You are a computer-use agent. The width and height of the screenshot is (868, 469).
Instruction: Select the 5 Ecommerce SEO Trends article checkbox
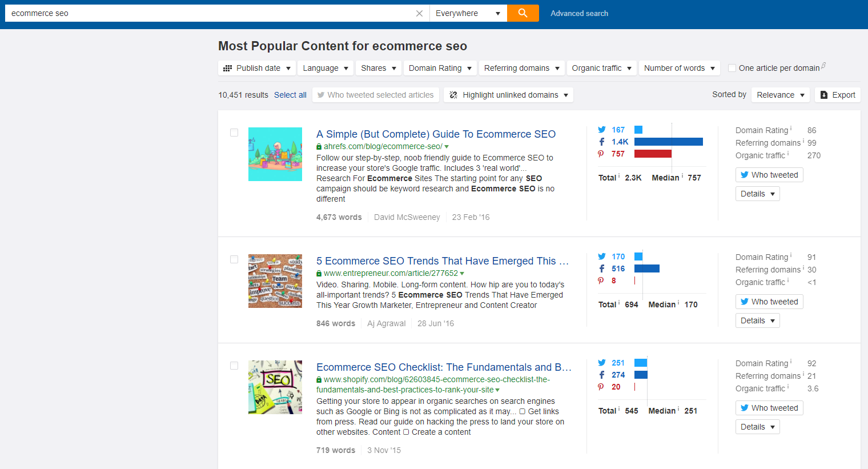(234, 259)
